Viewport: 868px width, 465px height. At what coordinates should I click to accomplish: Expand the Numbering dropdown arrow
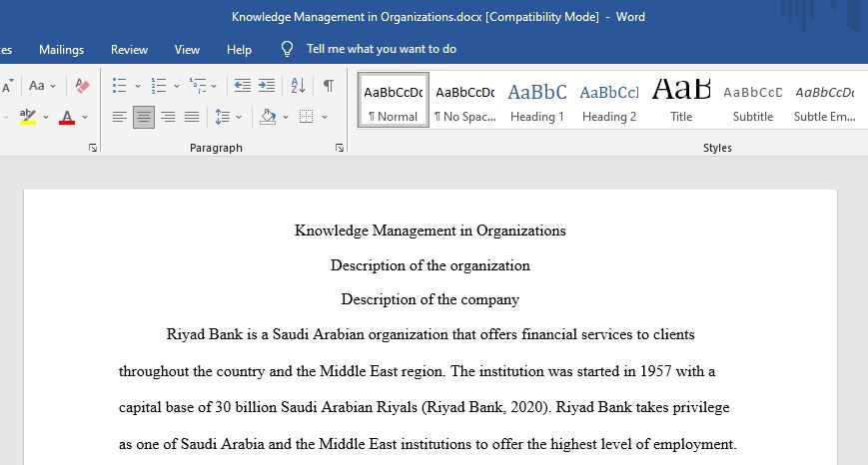[176, 86]
